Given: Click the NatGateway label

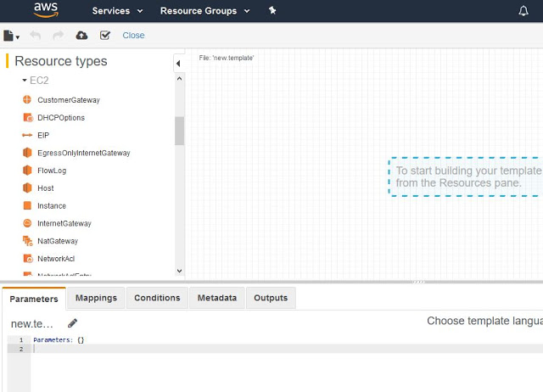Looking at the screenshot, I should click(58, 241).
